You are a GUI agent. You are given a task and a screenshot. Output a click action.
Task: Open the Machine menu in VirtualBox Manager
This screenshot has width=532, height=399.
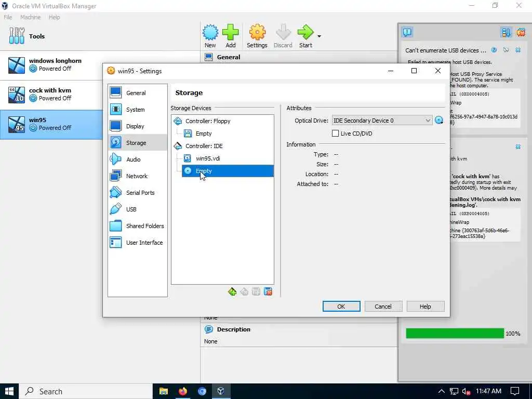(30, 17)
